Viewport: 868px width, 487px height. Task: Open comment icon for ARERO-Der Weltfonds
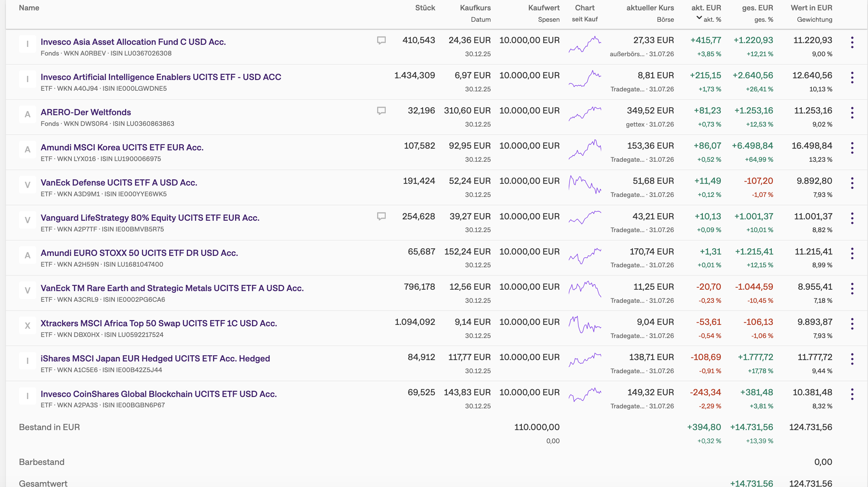pos(381,111)
